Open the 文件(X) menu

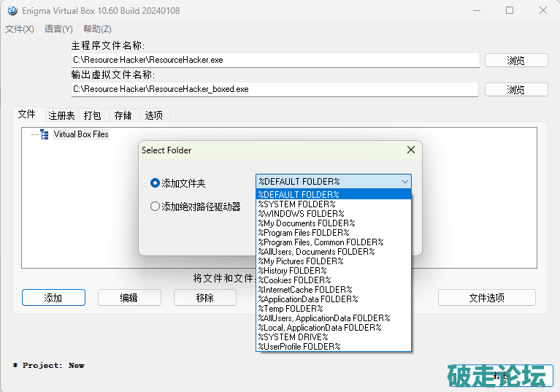pos(20,29)
